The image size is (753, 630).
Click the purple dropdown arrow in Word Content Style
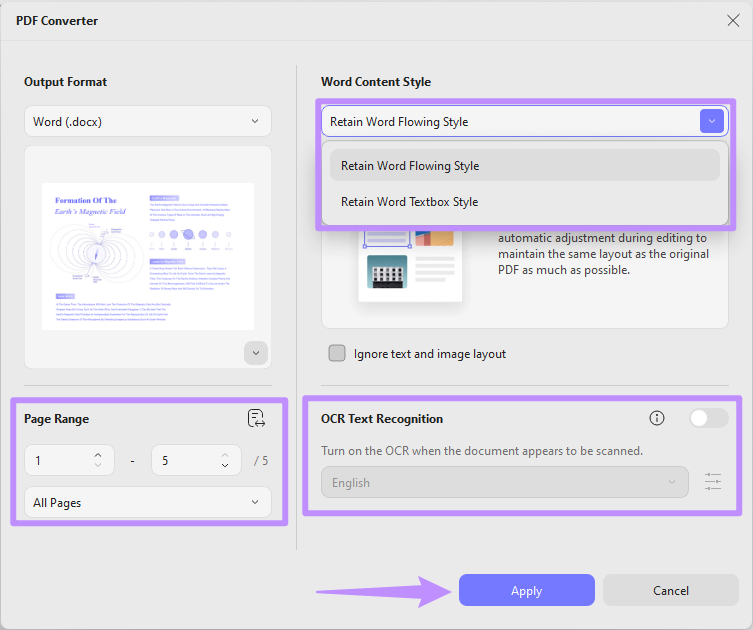[x=712, y=121]
